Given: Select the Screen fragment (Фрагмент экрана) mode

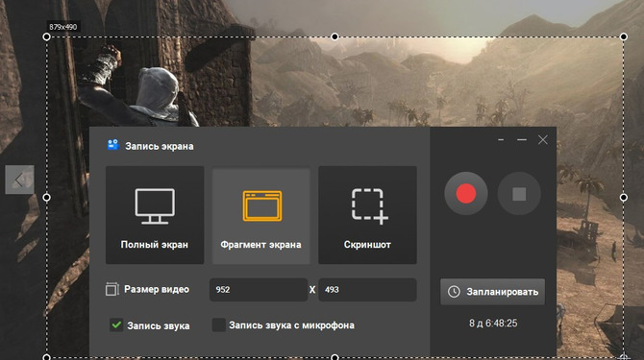Looking at the screenshot, I should tap(260, 215).
